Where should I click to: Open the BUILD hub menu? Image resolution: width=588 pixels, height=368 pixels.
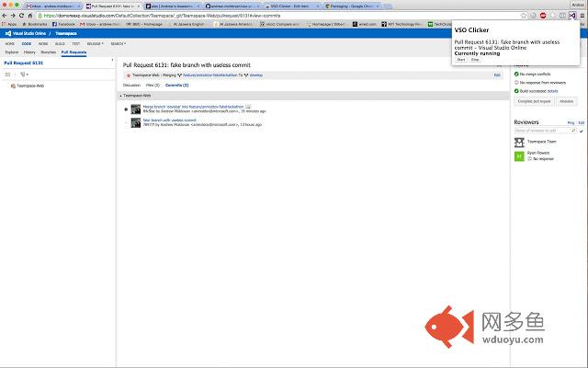point(60,43)
